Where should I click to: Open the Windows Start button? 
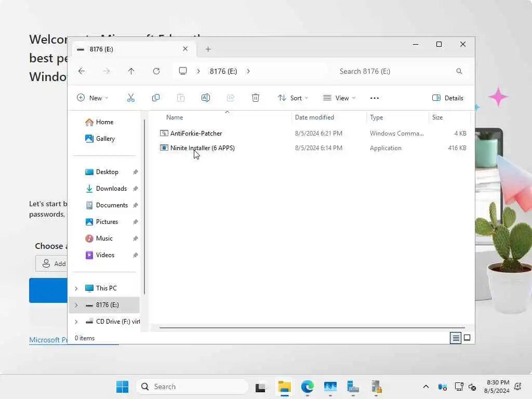(x=122, y=387)
